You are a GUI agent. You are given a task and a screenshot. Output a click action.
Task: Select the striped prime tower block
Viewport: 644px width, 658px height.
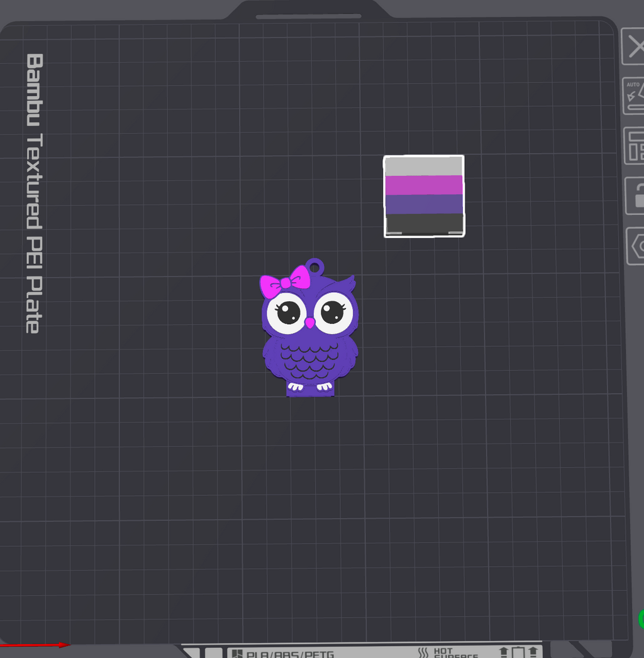(x=424, y=196)
